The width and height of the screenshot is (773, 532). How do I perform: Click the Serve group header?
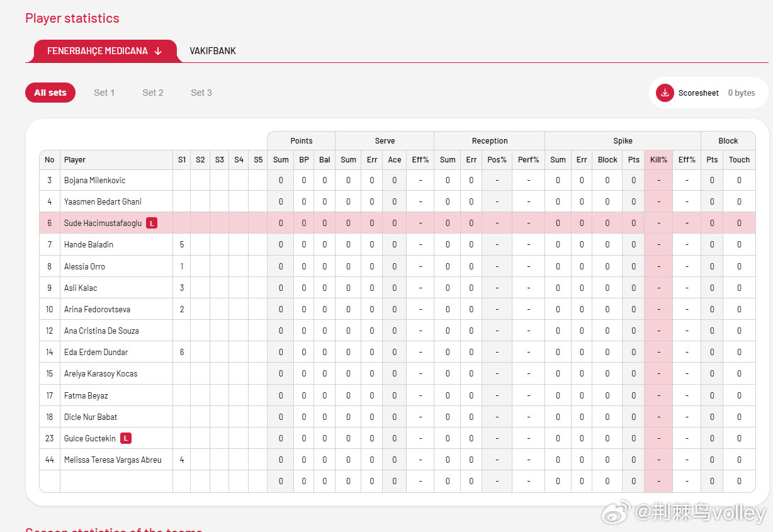click(x=385, y=141)
